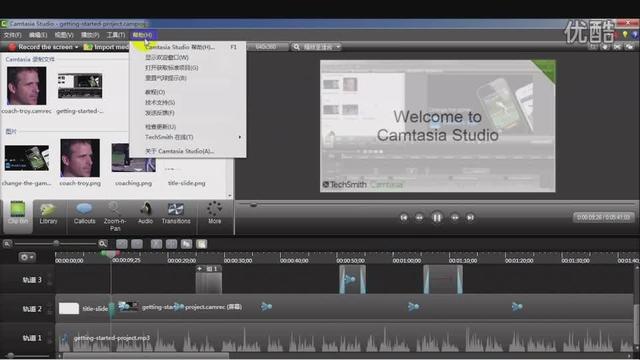Click the Copy timeline button
The width and height of the screenshot is (640, 360).
[187, 244]
